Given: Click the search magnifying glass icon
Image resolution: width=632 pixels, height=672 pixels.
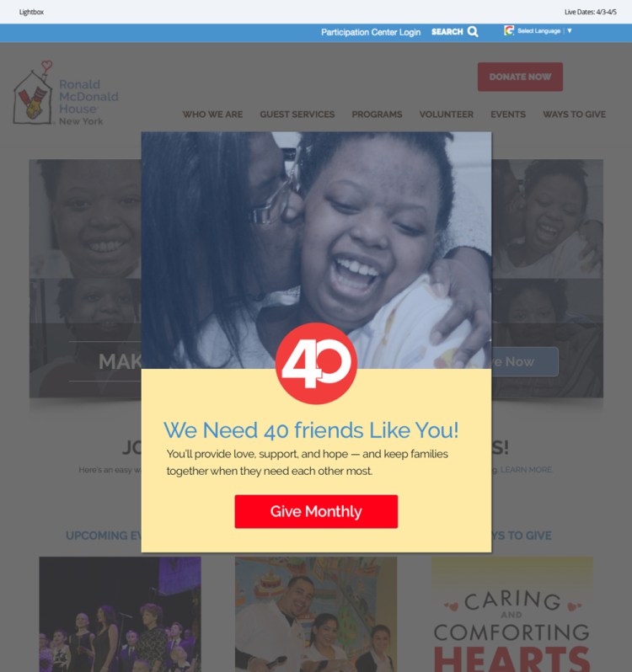Looking at the screenshot, I should pos(473,32).
